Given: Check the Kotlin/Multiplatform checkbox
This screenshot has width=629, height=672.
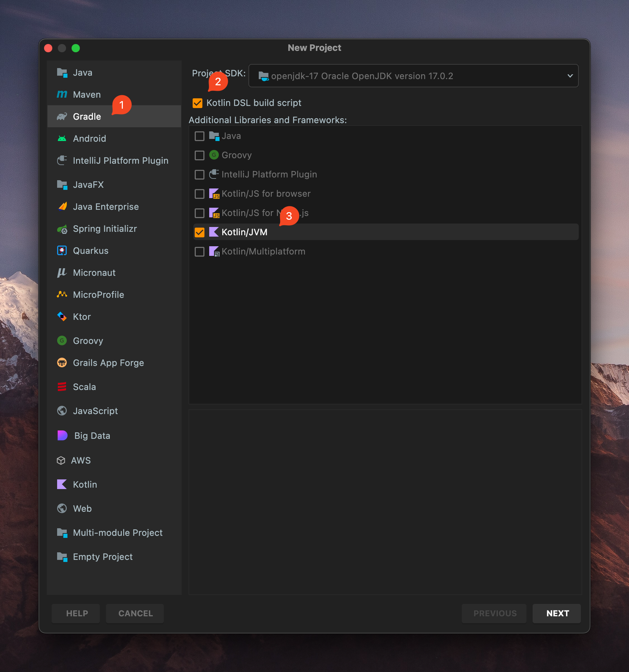Looking at the screenshot, I should [200, 252].
